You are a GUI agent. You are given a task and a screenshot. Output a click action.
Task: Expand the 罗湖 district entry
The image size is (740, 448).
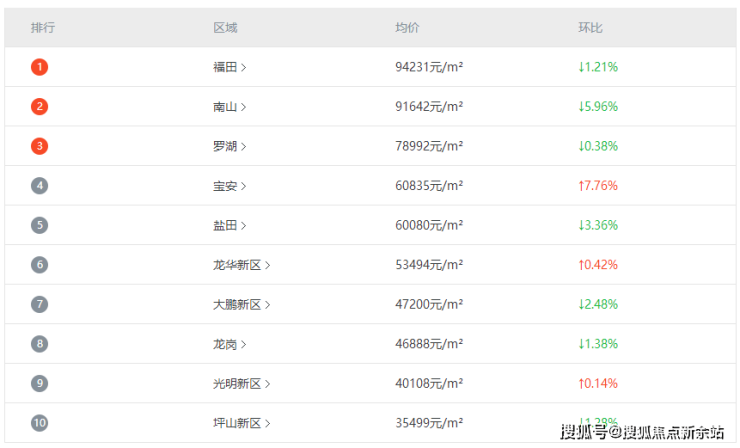tap(229, 146)
